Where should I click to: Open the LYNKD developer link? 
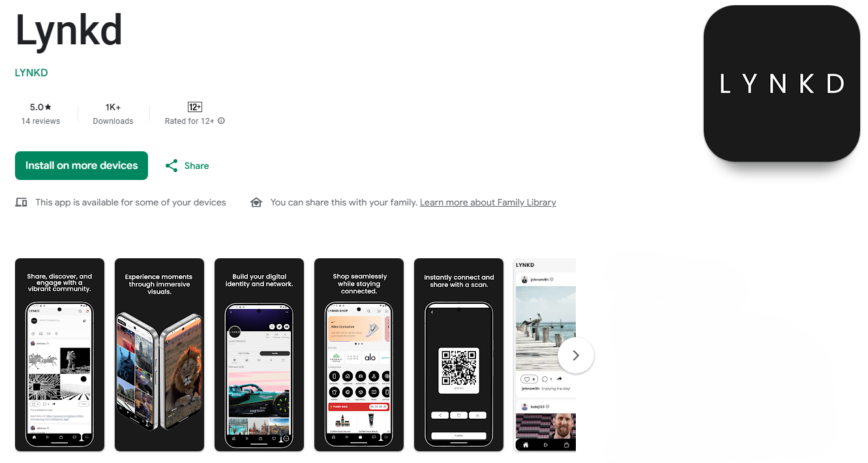[31, 72]
